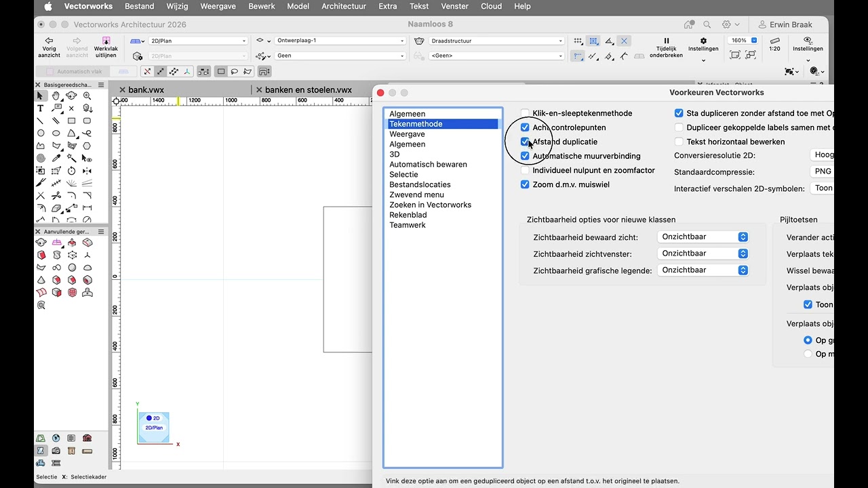The width and height of the screenshot is (868, 488).
Task: Toggle the Afstand duplicatie checkbox
Action: [x=525, y=142]
